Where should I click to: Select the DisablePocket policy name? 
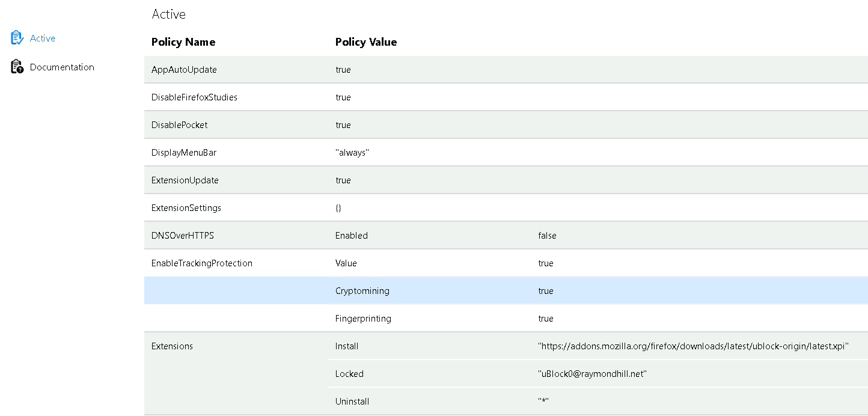[180, 125]
